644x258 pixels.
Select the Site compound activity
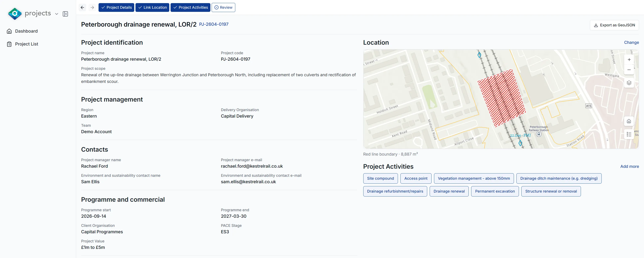pyautogui.click(x=380, y=178)
